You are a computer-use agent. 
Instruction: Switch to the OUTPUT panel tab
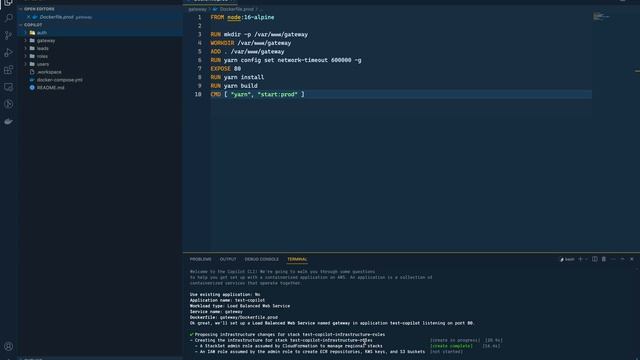click(228, 259)
